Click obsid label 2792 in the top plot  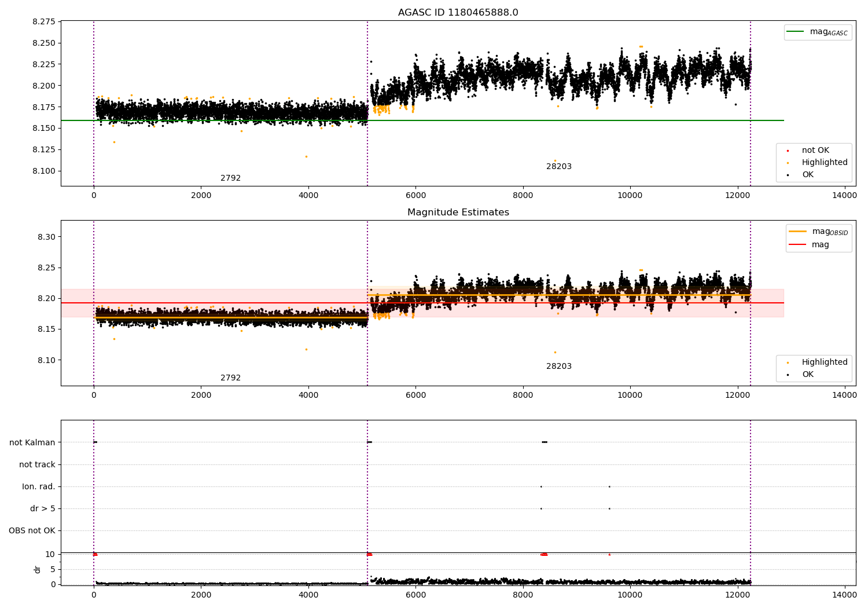(x=230, y=178)
